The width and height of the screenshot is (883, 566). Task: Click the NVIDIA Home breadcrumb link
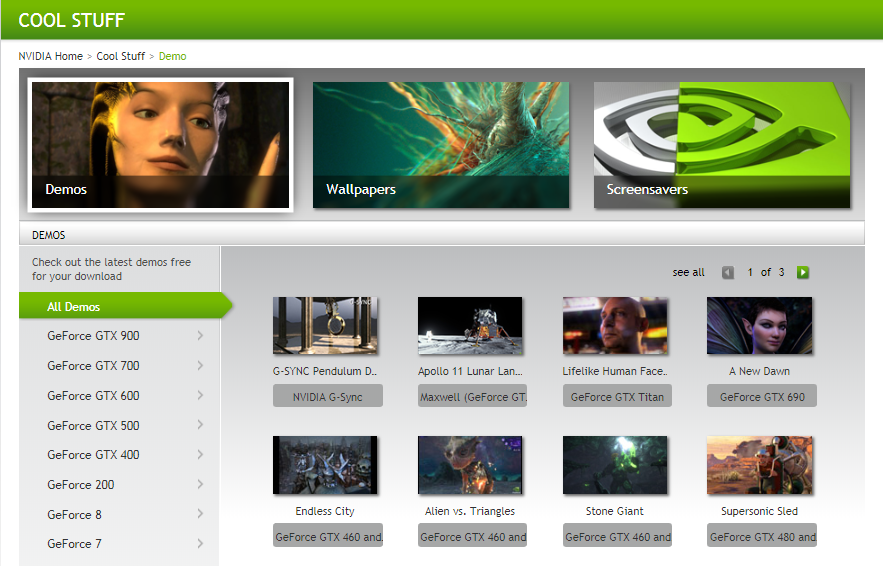pos(50,56)
